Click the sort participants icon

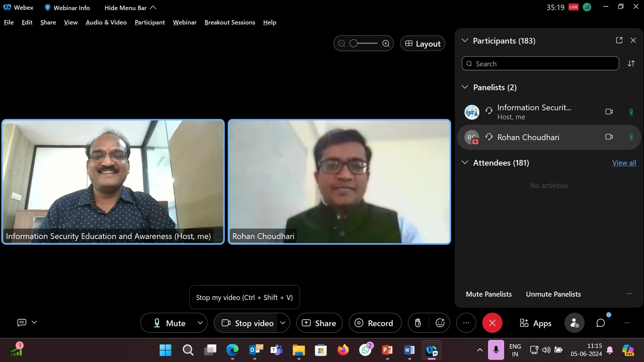631,64
